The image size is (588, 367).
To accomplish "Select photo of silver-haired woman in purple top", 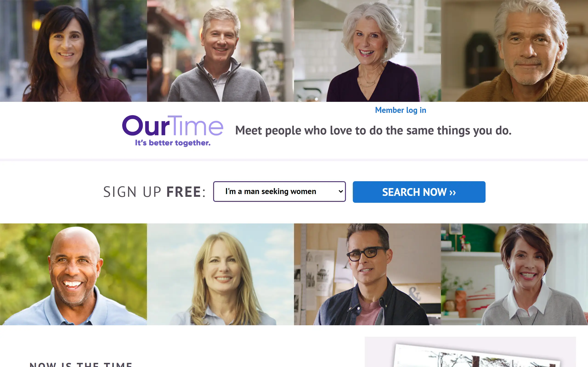I will 367,51.
